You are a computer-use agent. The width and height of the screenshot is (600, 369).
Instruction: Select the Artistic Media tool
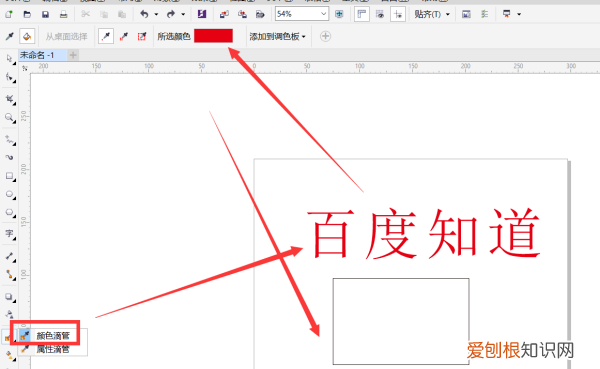click(10, 157)
